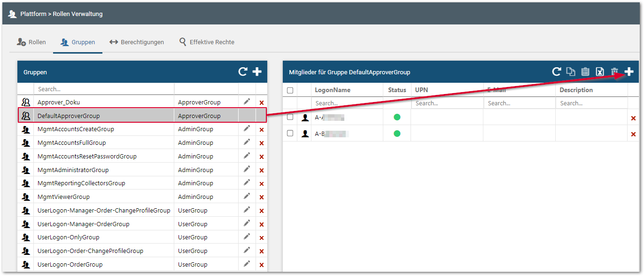Delete the MgmtAccountsResetPasswordGroup entry
644x276 pixels.
(x=262, y=157)
